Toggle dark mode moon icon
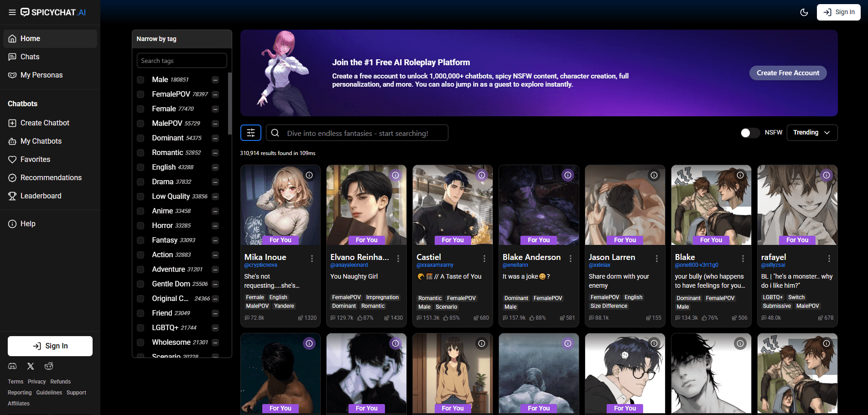 pos(804,12)
